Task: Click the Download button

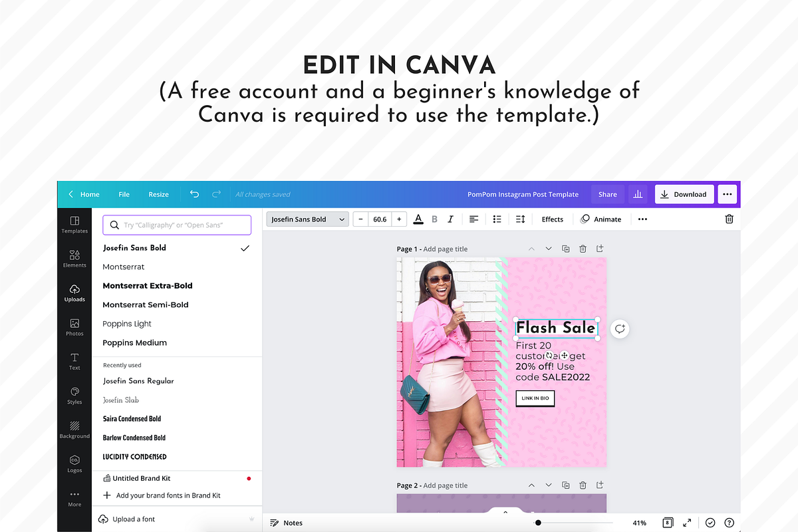Action: 684,194
